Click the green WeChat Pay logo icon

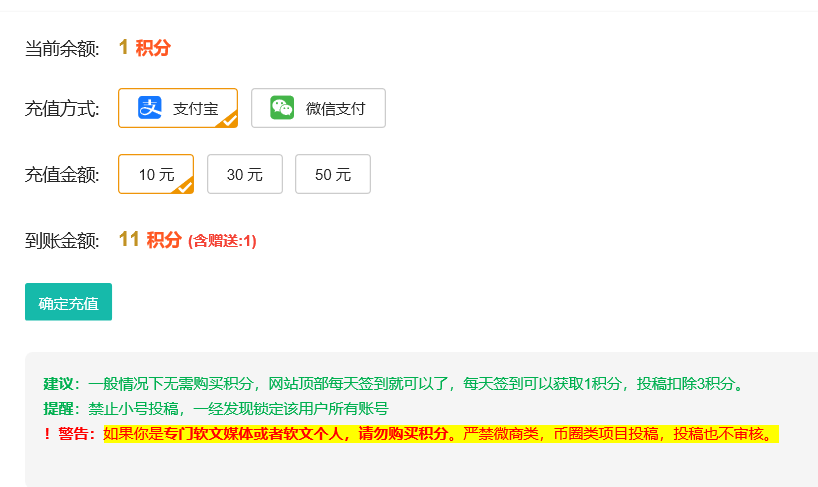tap(282, 108)
